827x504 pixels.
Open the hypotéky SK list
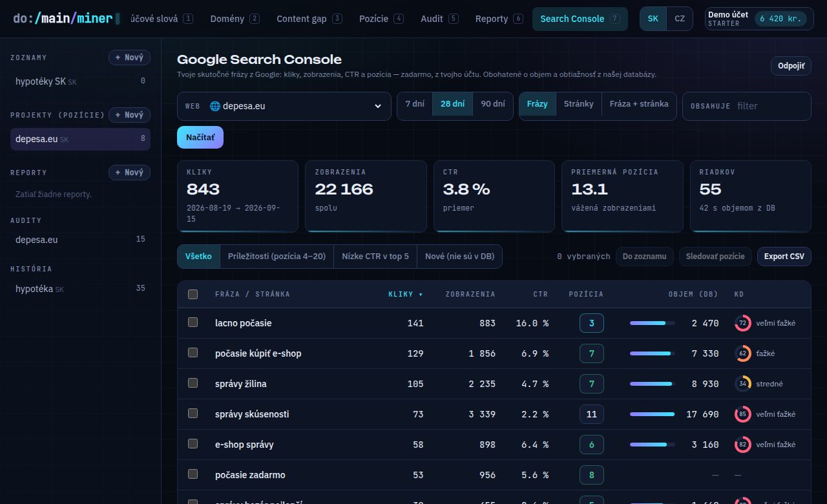[x=80, y=81]
